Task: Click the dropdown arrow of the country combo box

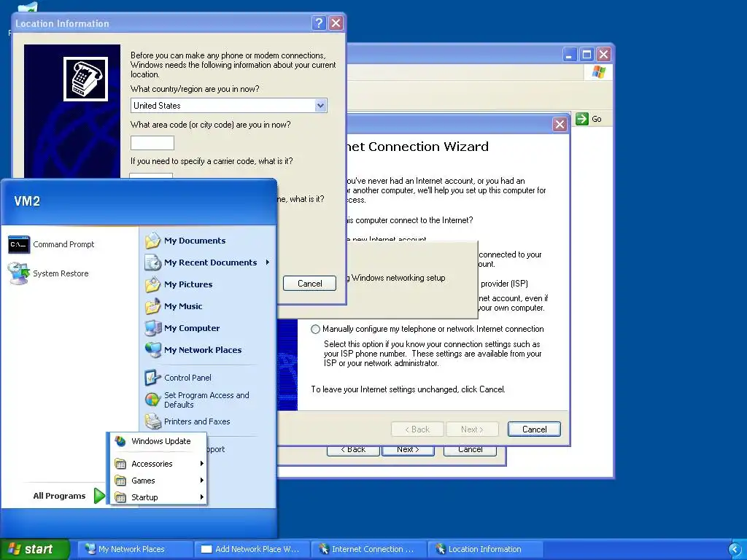Action: point(321,106)
